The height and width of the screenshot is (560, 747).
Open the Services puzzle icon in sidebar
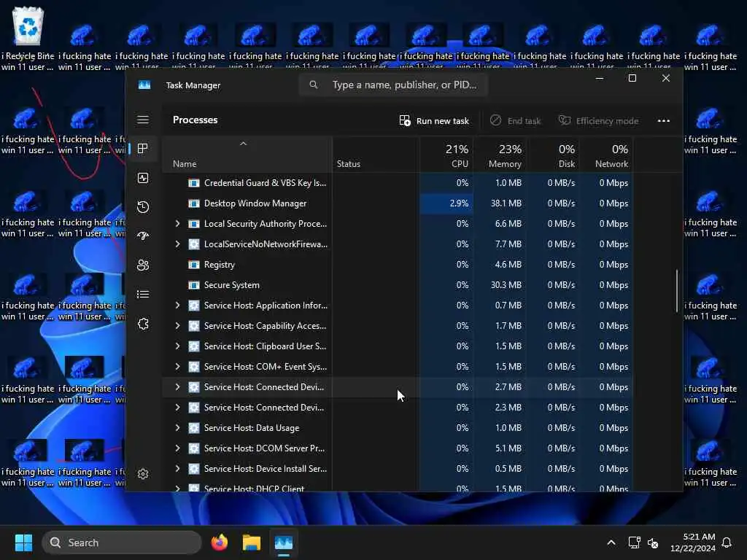(143, 324)
